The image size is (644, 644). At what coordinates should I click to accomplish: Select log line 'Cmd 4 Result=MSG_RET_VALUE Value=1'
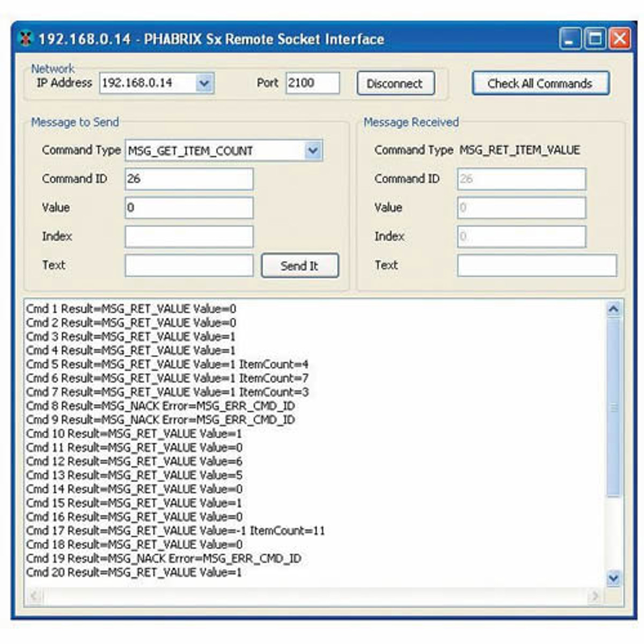[131, 350]
